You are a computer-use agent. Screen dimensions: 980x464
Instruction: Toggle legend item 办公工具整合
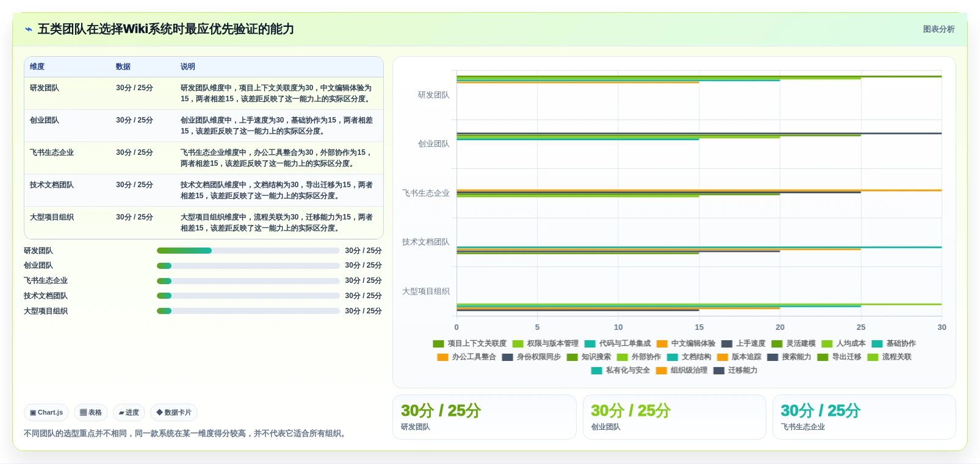point(466,357)
